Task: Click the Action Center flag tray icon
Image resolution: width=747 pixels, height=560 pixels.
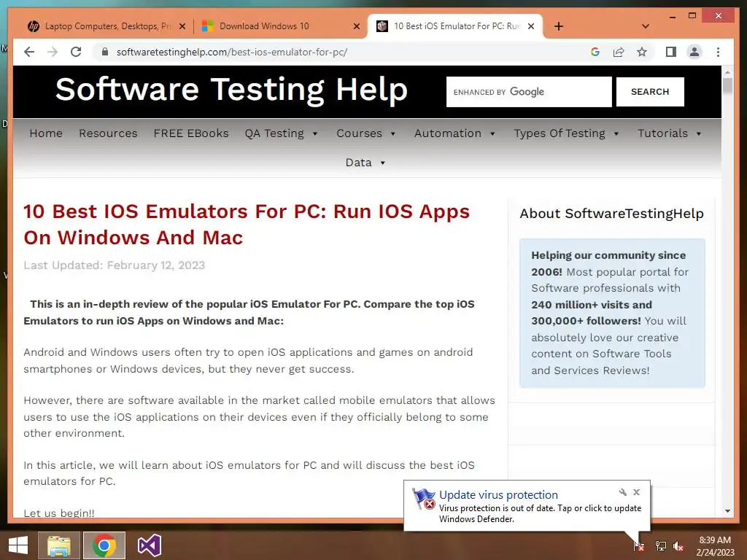Action: click(639, 546)
